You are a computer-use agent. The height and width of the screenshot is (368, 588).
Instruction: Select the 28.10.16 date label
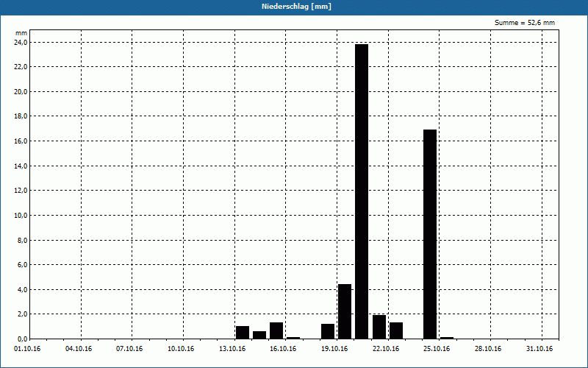pyautogui.click(x=488, y=349)
